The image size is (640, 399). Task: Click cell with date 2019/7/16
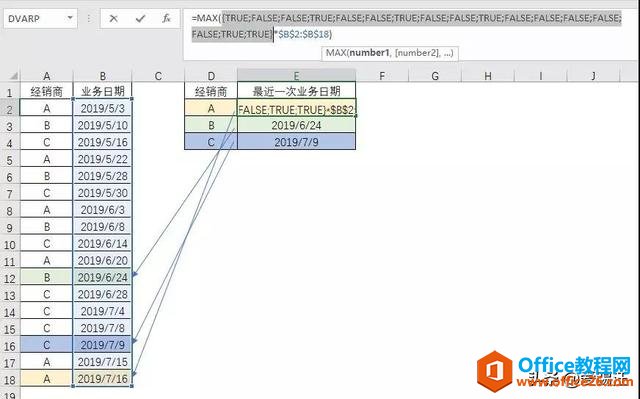(102, 379)
